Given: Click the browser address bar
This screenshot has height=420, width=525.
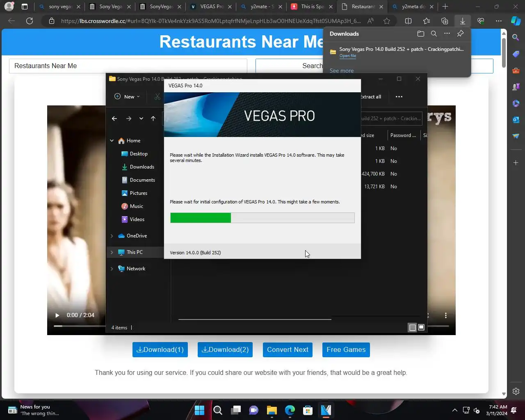Looking at the screenshot, I should point(211,21).
